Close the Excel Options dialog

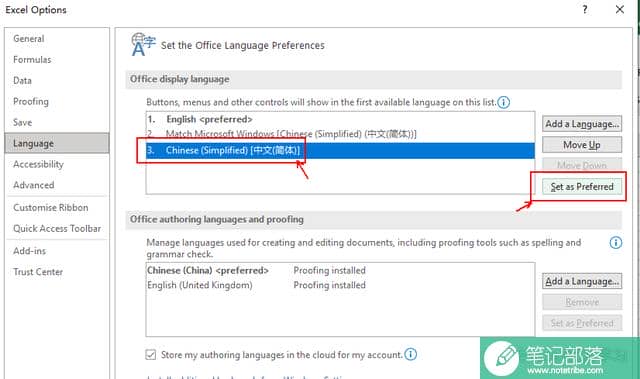(x=620, y=9)
